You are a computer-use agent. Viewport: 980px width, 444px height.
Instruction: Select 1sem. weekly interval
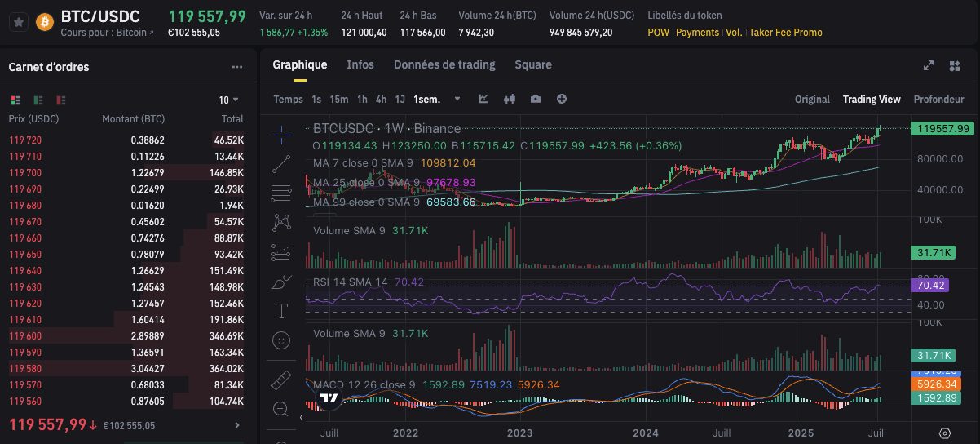coord(427,100)
